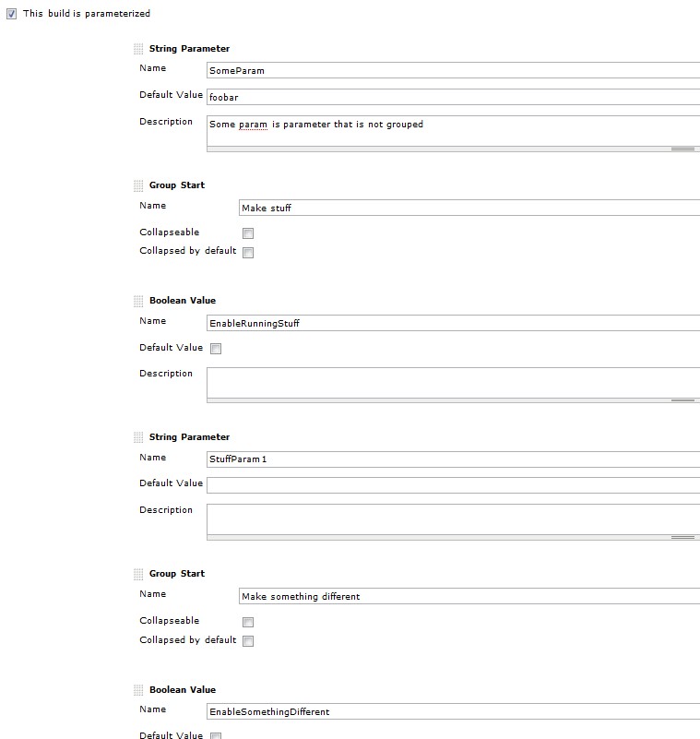The height and width of the screenshot is (739, 700).
Task: Tick Default Value checkbox for EnableRunningStuff
Action: (216, 349)
